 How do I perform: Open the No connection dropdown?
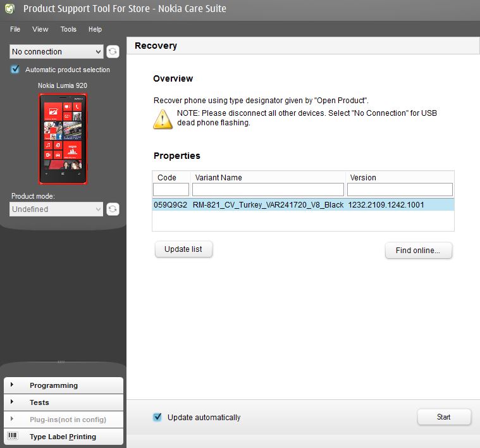pos(56,51)
